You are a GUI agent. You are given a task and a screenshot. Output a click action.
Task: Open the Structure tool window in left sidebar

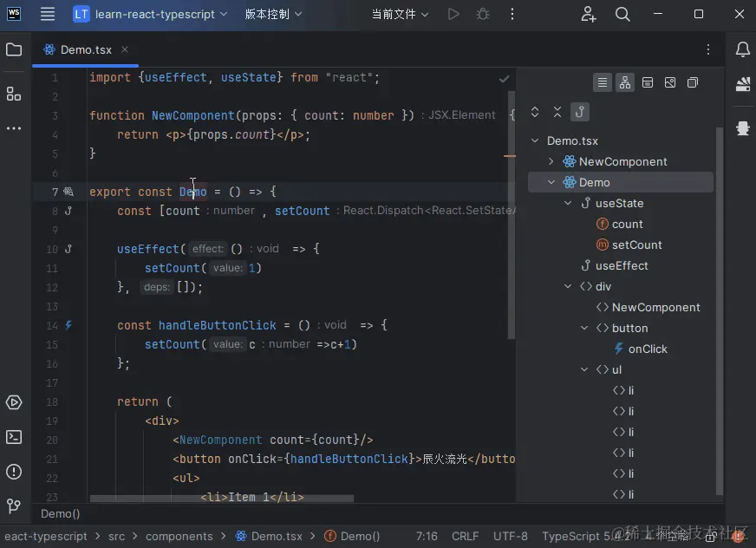click(14, 94)
